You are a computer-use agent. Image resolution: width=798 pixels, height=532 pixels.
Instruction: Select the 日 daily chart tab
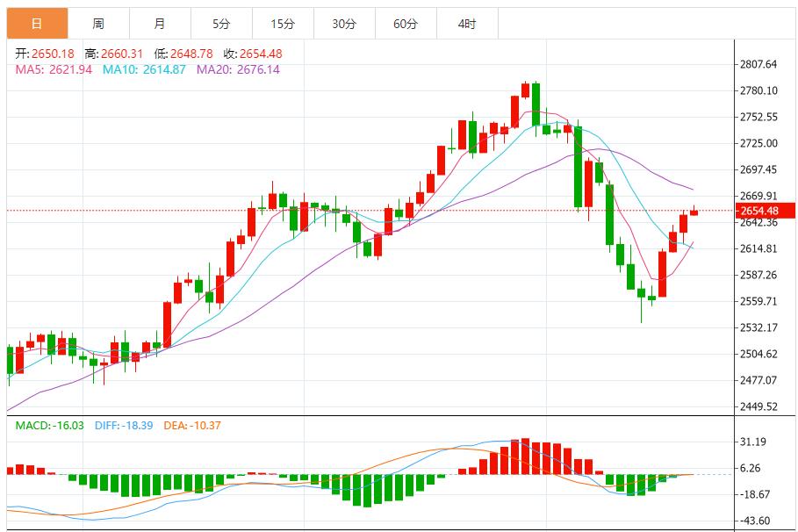(36, 24)
